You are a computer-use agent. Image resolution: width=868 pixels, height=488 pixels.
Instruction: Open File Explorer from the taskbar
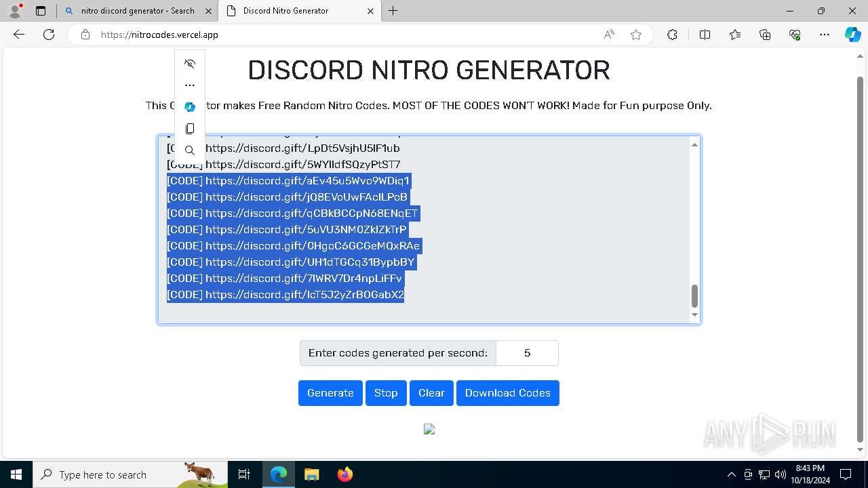coord(311,474)
